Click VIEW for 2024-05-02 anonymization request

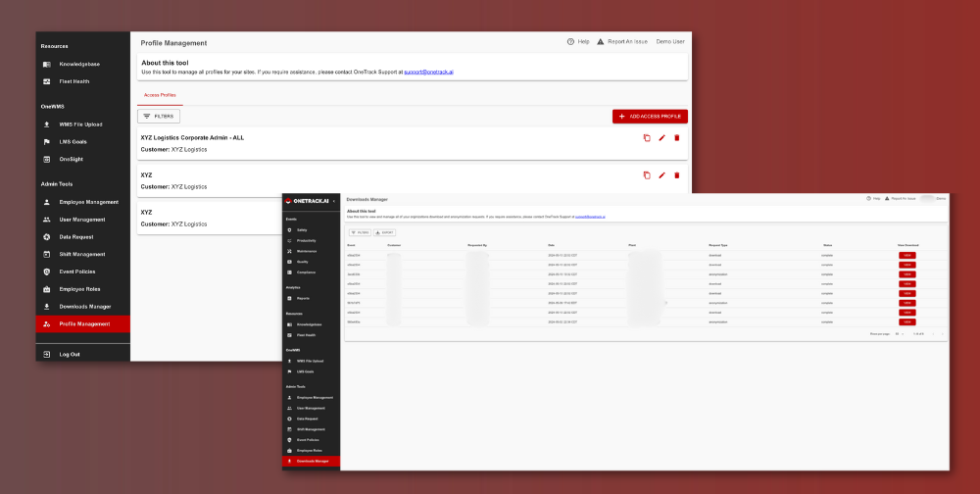(x=907, y=322)
